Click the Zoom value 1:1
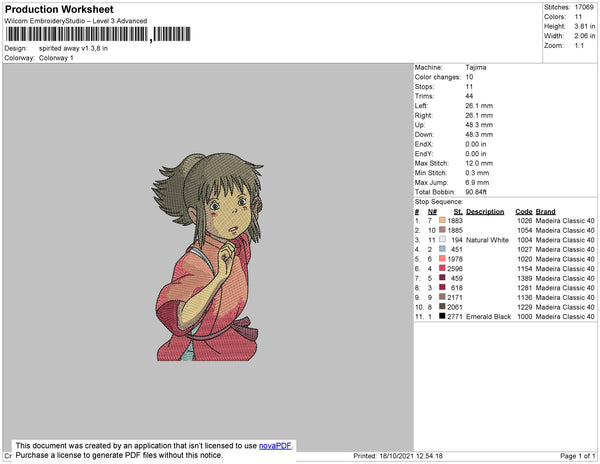 579,46
